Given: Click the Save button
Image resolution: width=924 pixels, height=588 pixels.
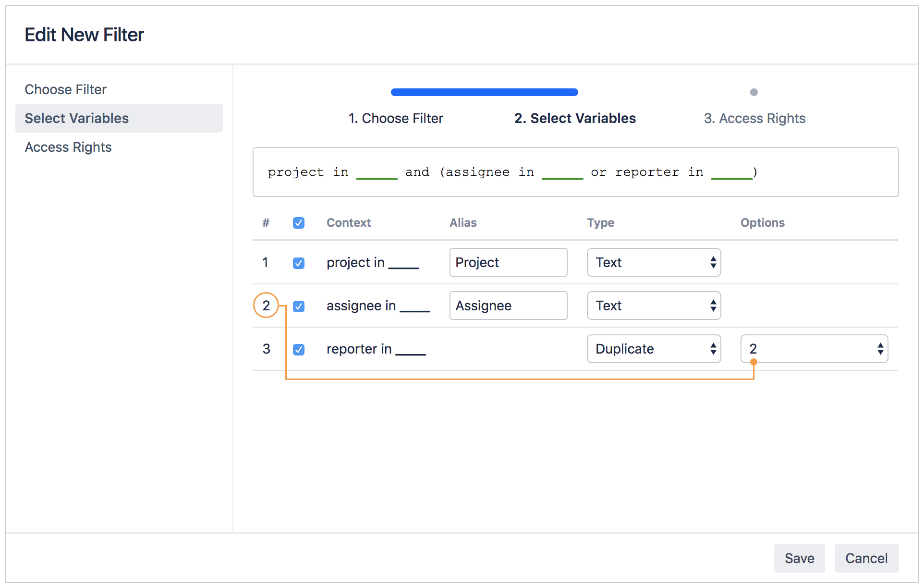Looking at the screenshot, I should 799,558.
